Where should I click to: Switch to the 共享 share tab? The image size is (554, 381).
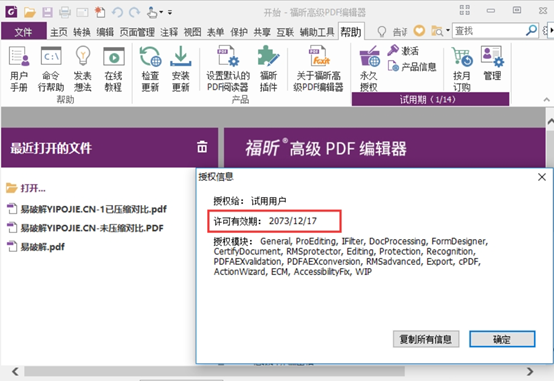262,32
